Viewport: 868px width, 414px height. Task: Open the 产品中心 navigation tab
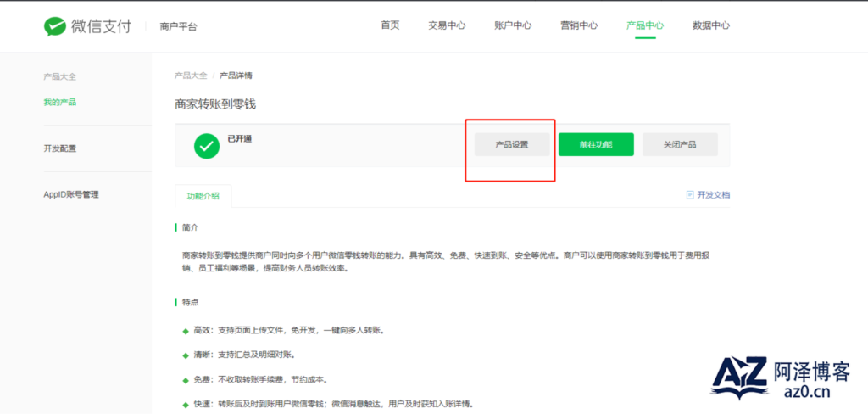click(x=645, y=25)
